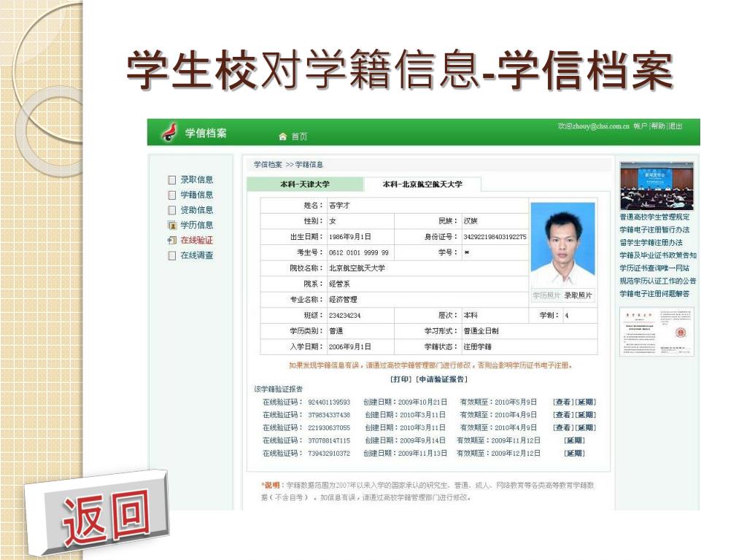Click the 学信档案 breadcrumb link
Screen dimensions: 747x560
(x=268, y=165)
